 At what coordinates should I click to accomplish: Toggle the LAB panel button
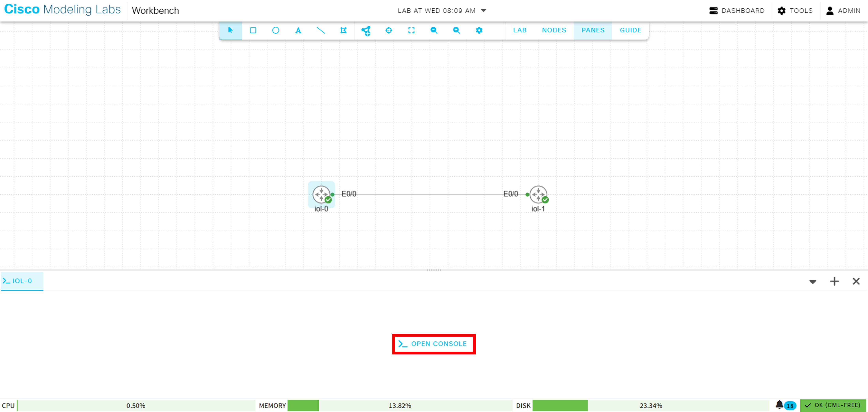tap(520, 30)
